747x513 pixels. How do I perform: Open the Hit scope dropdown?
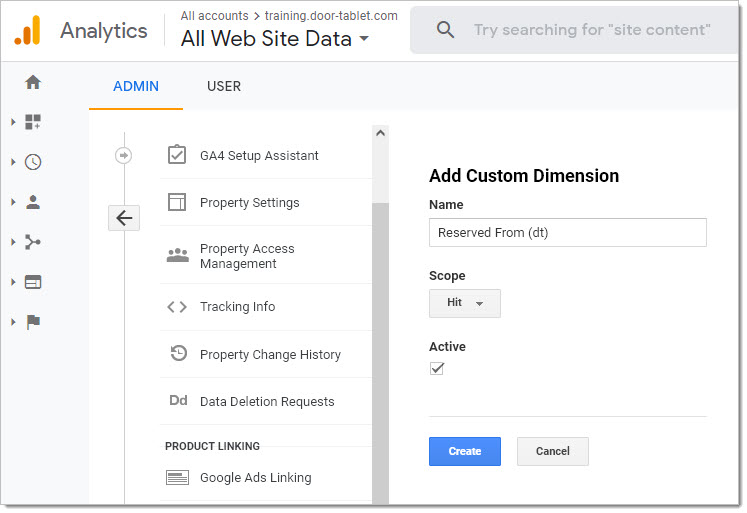tap(464, 303)
